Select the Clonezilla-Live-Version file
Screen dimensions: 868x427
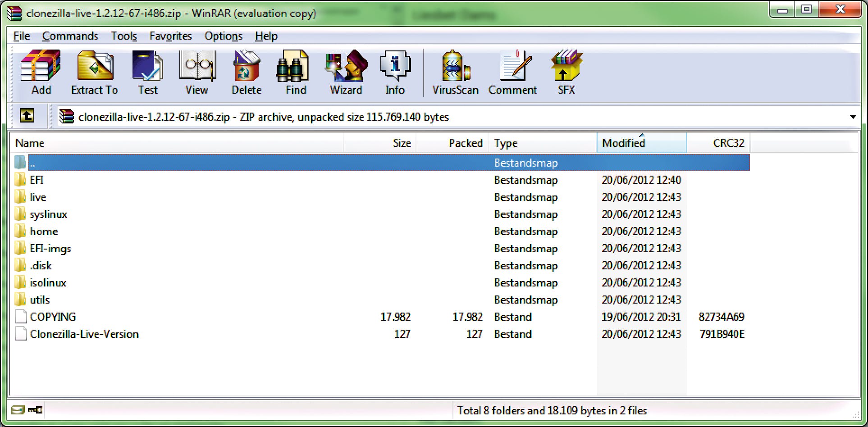(84, 334)
